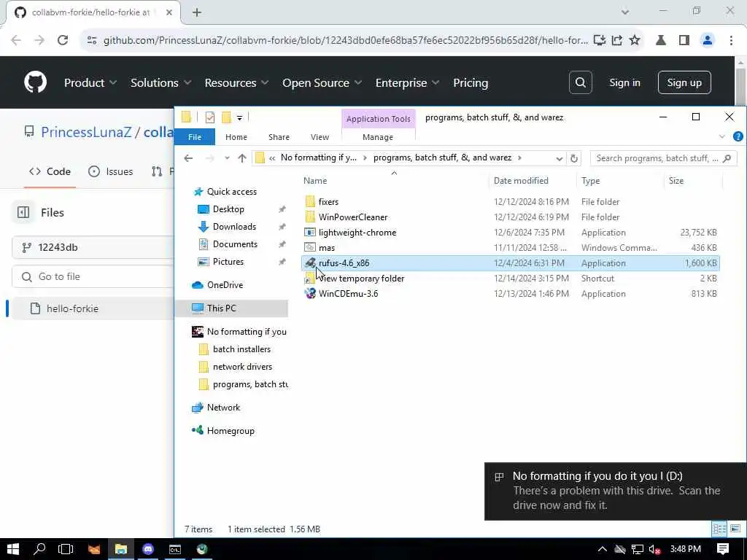
Task: Switch to details view layout icon
Action: click(x=719, y=529)
